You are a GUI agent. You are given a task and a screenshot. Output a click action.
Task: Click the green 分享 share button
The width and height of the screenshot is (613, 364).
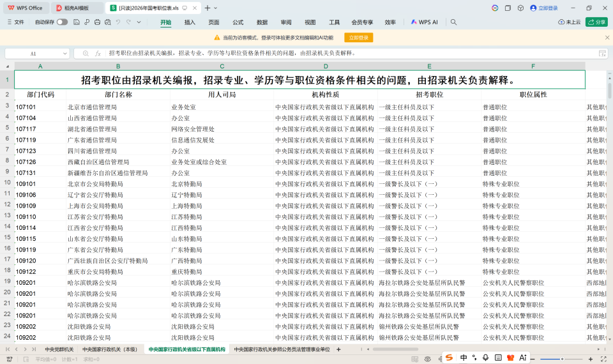[597, 22]
